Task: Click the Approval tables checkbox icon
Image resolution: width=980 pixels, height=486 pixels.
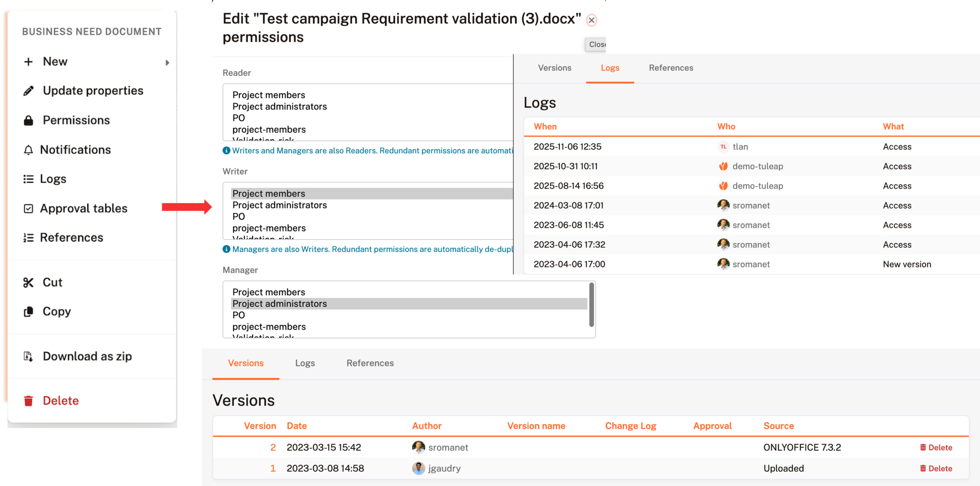Action: click(28, 208)
